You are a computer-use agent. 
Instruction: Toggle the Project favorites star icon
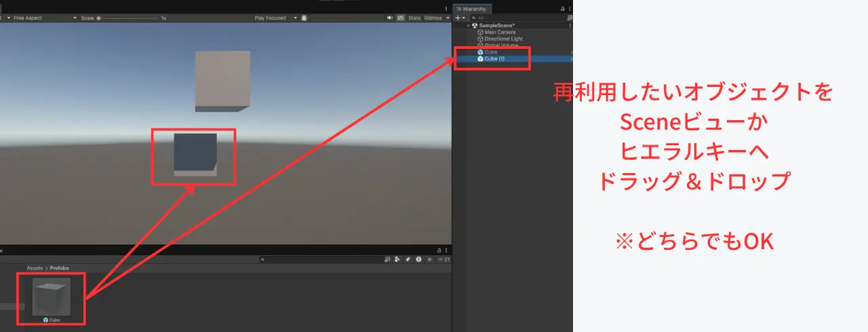click(x=429, y=259)
